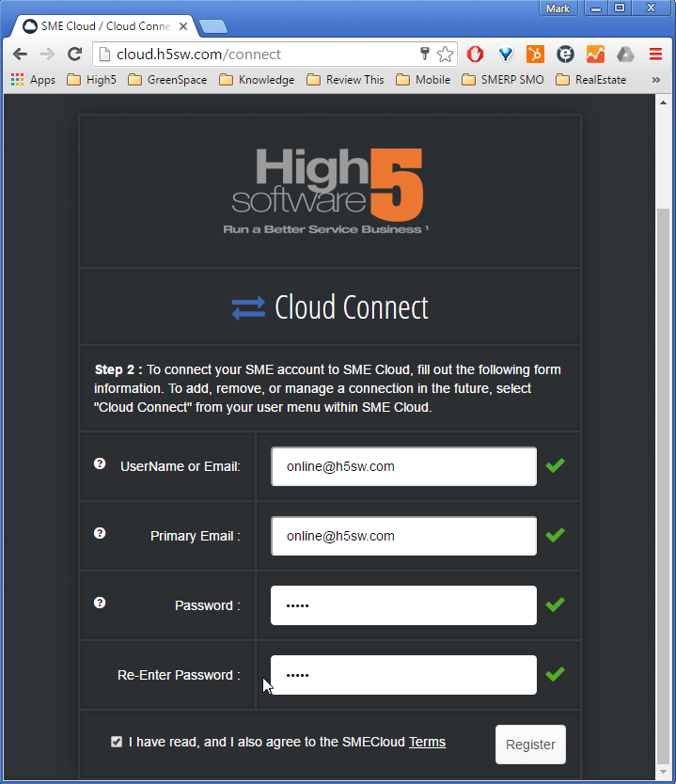Open the High5 bookmarks folder
The width and height of the screenshot is (676, 784).
pyautogui.click(x=91, y=80)
